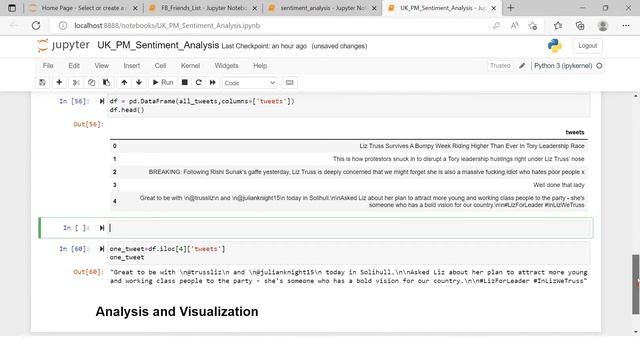Image resolution: width=640 pixels, height=360 pixels.
Task: Click the pencil edit mode icon
Action: [522, 66]
